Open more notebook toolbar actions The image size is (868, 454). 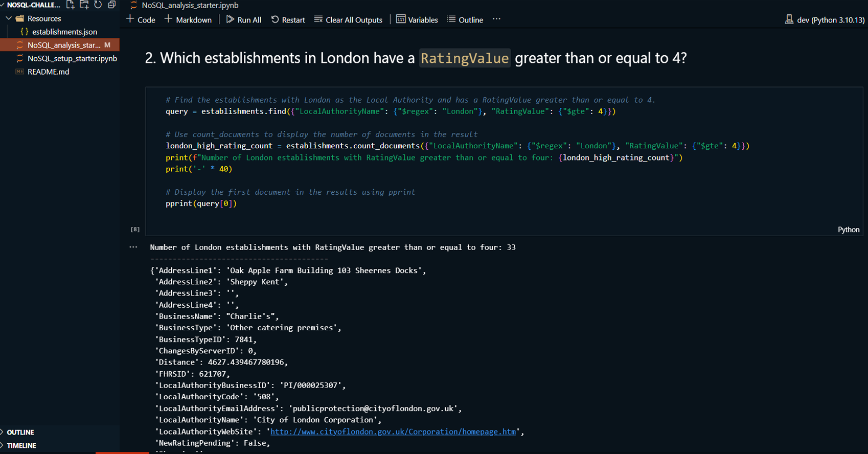(496, 19)
